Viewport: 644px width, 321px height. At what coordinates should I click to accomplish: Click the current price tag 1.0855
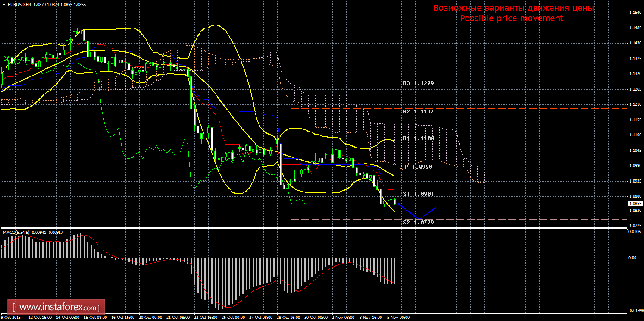tap(635, 204)
